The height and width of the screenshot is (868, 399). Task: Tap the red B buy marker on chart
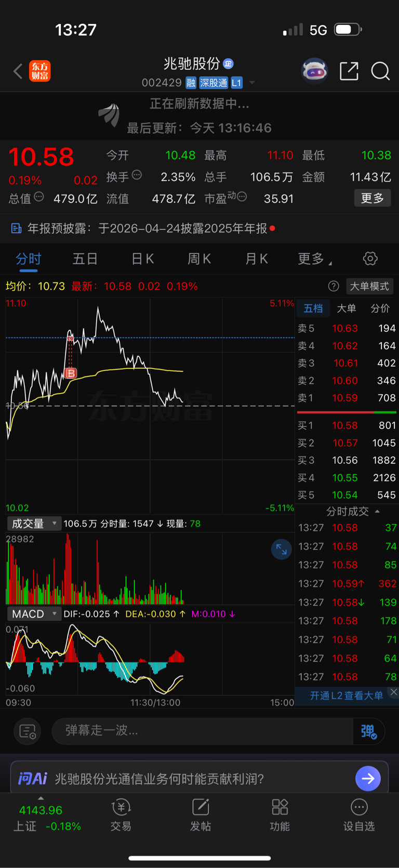71,373
